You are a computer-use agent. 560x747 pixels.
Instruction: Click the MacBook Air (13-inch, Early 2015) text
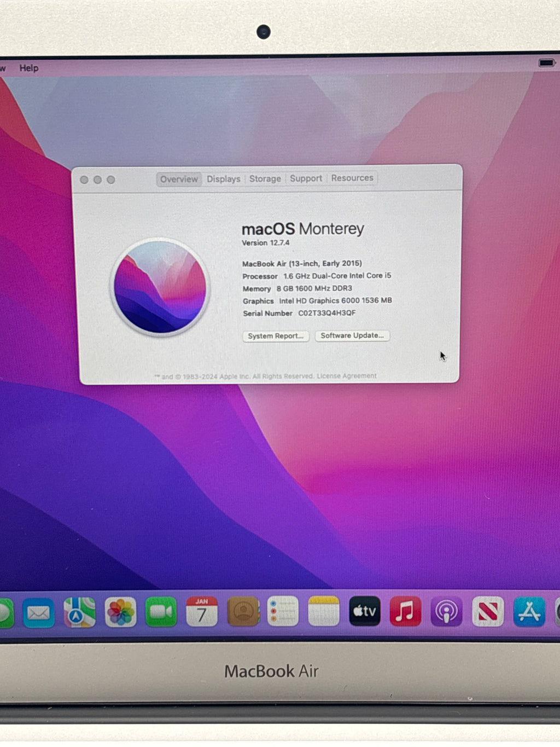(302, 263)
